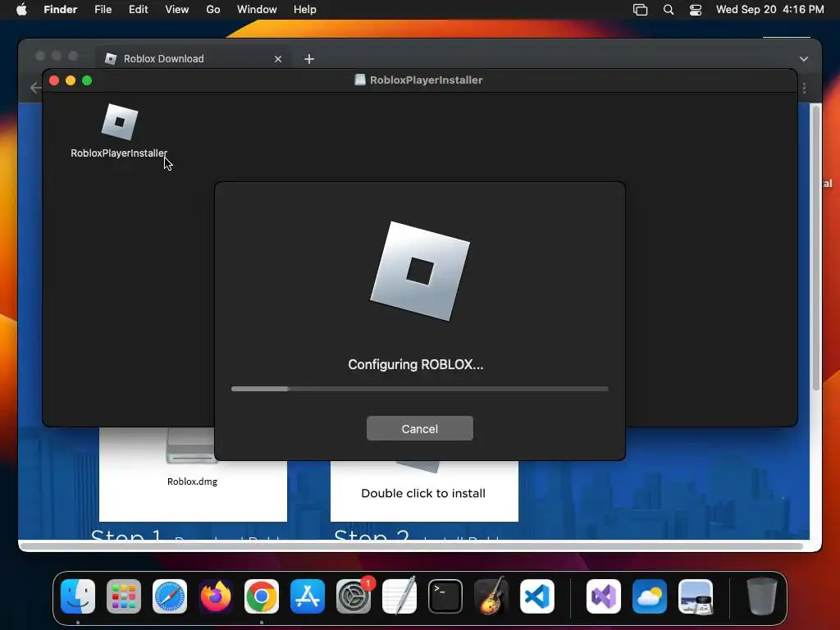Go back in the browser window
The height and width of the screenshot is (630, 840).
pos(35,87)
